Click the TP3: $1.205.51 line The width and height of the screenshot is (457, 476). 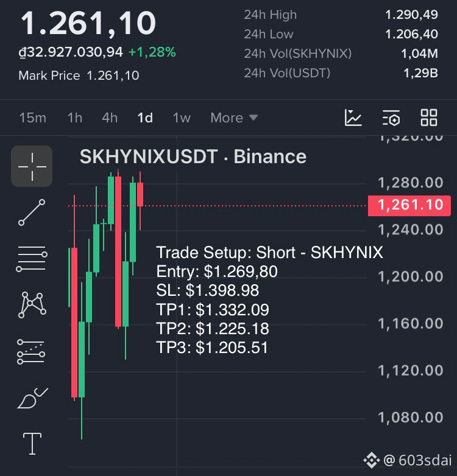tap(212, 348)
